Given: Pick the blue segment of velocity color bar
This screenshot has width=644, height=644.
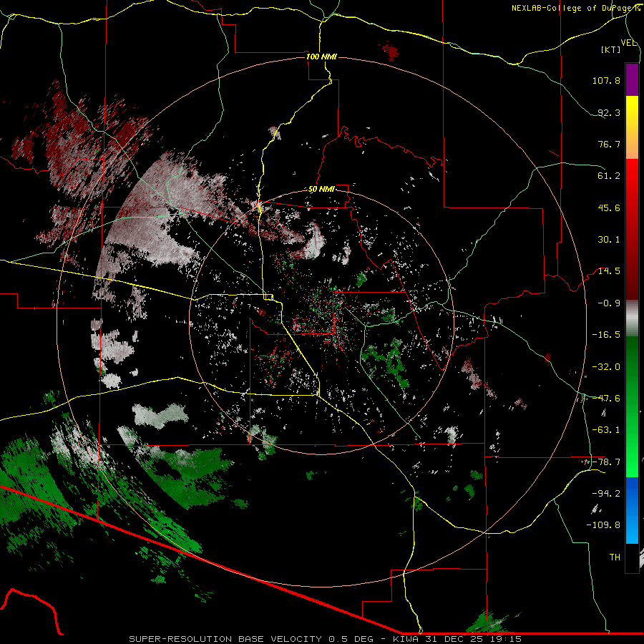Looking at the screenshot, I should point(632,510).
